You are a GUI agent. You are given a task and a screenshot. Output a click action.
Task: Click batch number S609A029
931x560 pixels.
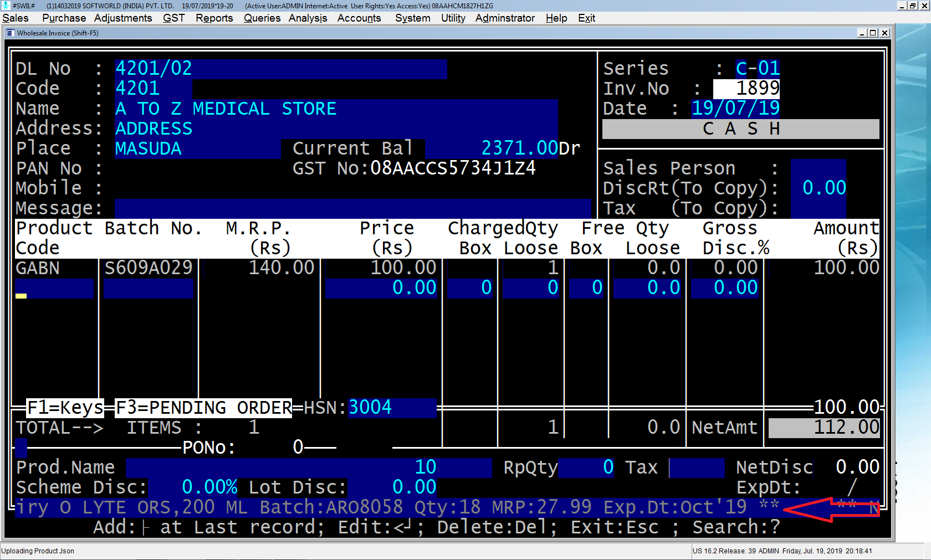(149, 268)
